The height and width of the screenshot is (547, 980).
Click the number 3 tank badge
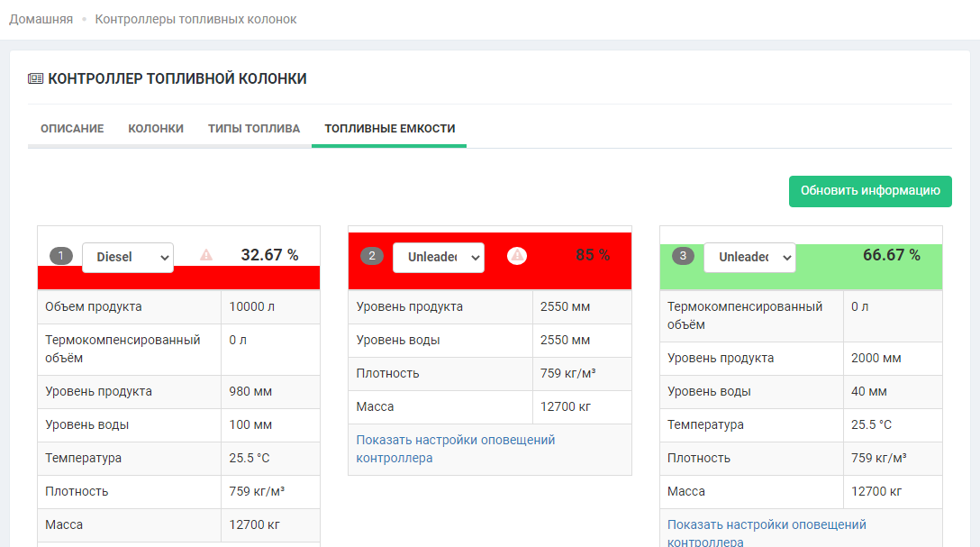[x=683, y=256]
